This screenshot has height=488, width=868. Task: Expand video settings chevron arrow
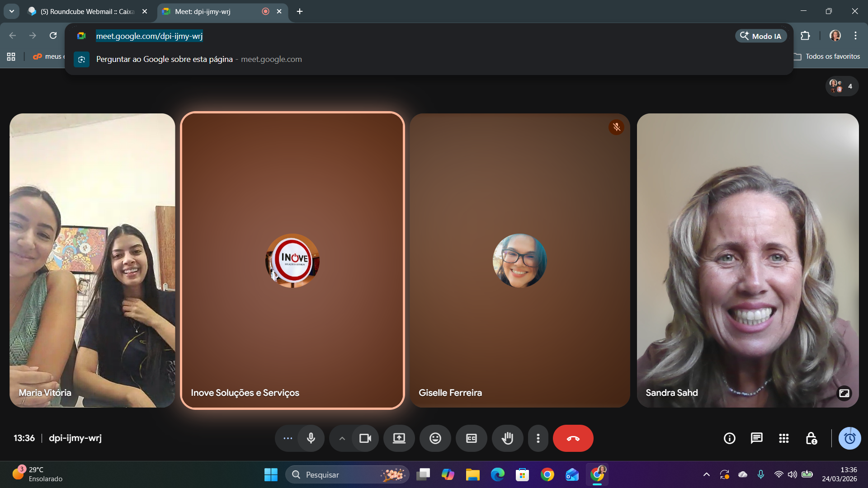[x=342, y=438]
